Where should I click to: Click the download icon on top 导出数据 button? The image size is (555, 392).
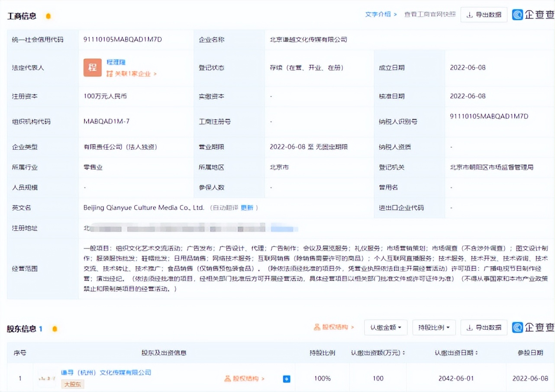click(471, 14)
